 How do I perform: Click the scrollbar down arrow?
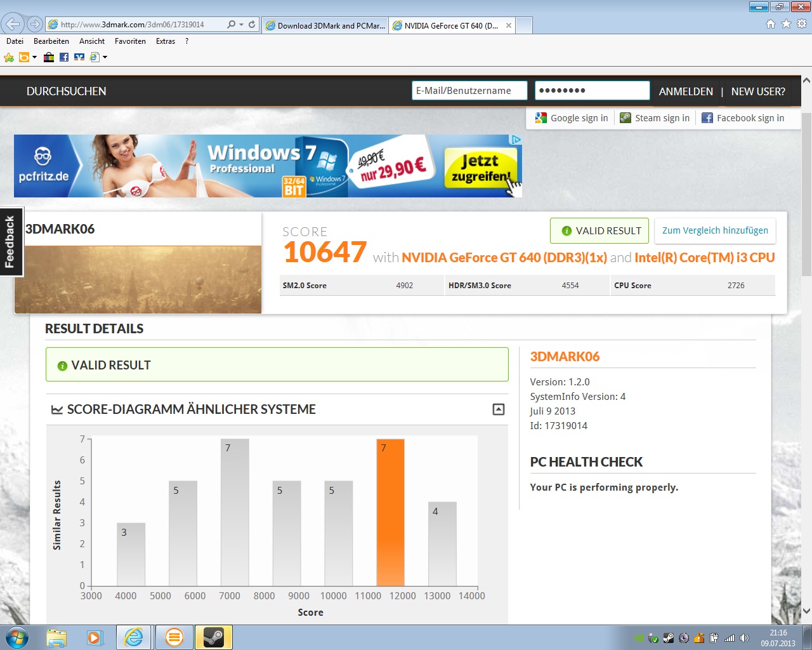tap(806, 611)
